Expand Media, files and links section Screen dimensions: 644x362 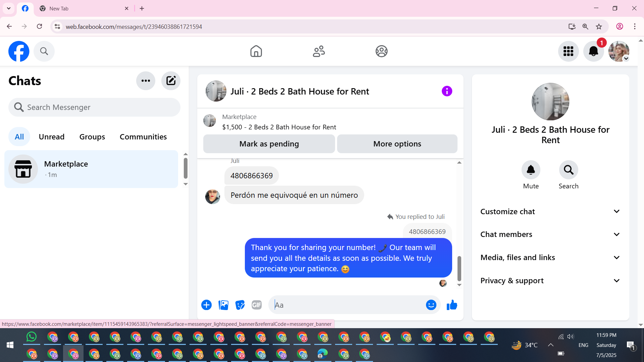click(550, 257)
